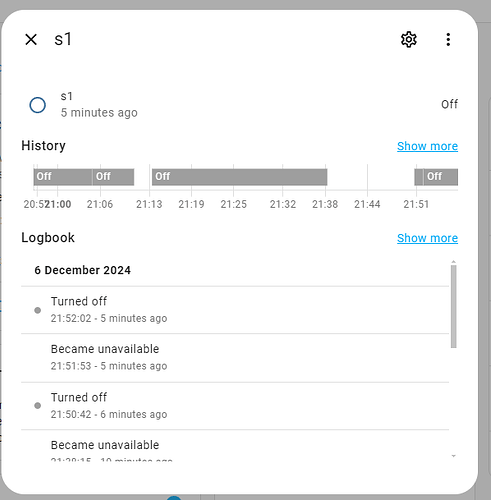Click the logbook scroll down arrow
The image size is (491, 500).
point(453,456)
